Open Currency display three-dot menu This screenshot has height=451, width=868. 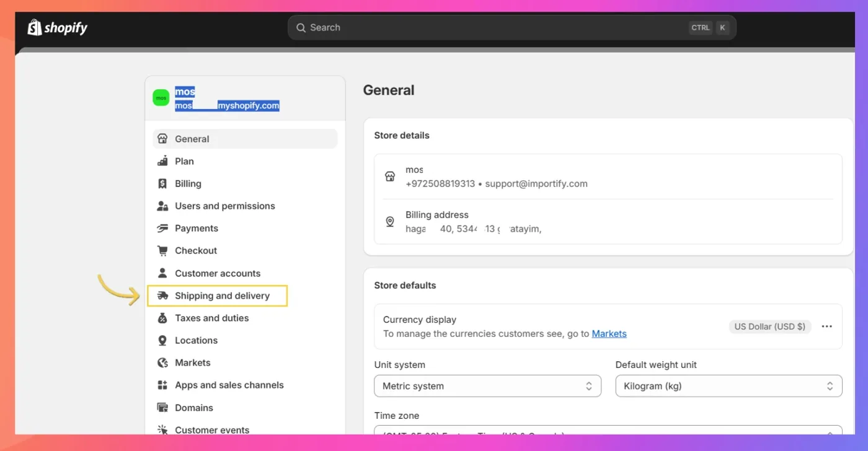(826, 326)
